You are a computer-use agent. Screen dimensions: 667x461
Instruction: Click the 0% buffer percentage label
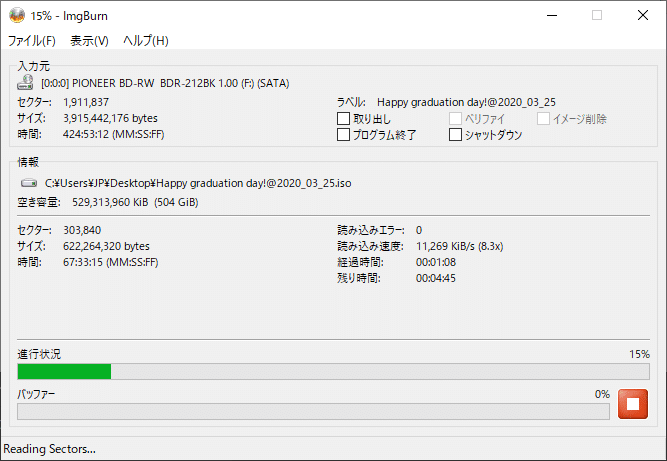click(602, 394)
